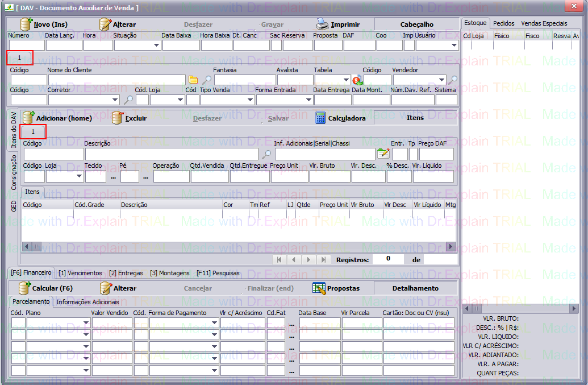Open the Tipo Venda dropdown
This screenshot has width=588, height=385.
[250, 100]
